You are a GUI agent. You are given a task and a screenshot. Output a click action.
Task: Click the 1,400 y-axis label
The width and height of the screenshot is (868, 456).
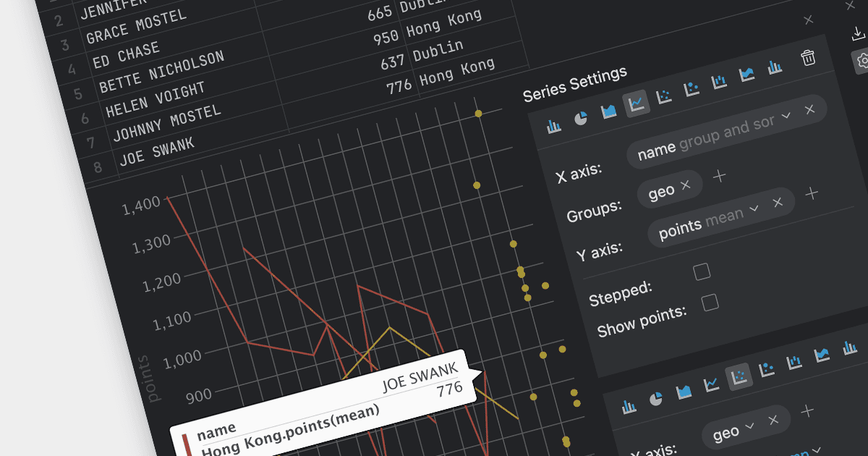[142, 206]
